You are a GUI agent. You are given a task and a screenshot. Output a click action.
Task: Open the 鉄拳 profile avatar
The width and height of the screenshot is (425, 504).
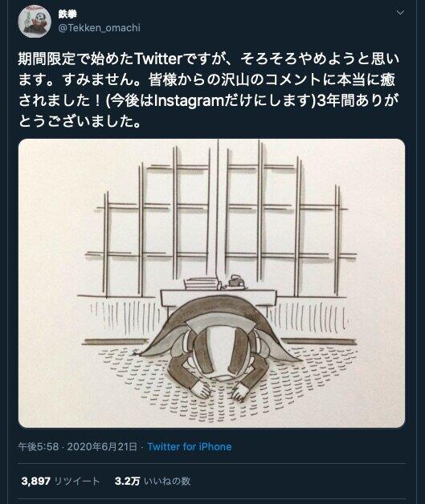point(35,21)
